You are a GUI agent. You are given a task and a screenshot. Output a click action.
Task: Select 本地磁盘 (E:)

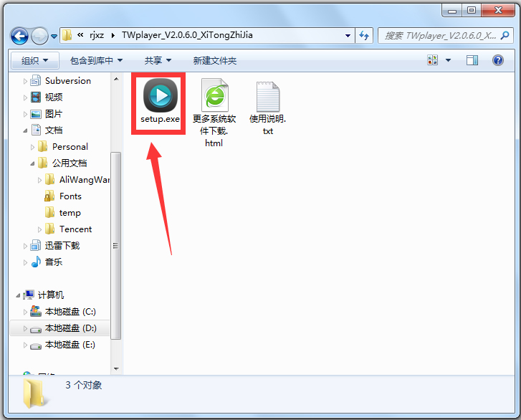pyautogui.click(x=70, y=344)
